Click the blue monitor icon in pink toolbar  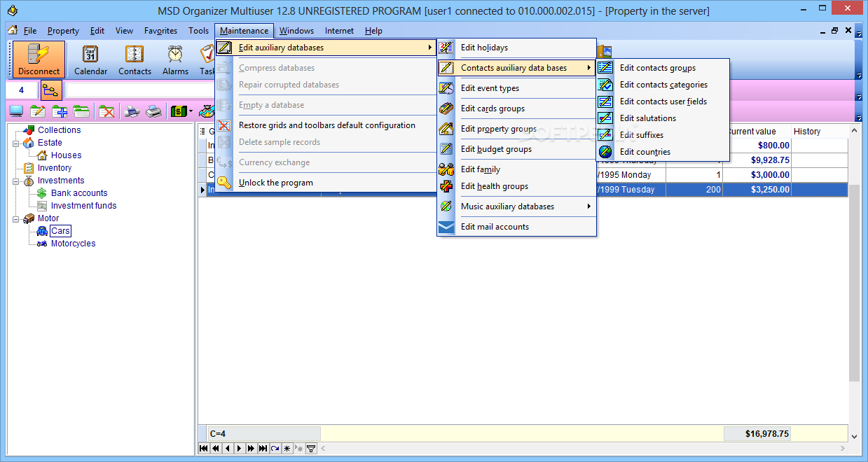16,111
